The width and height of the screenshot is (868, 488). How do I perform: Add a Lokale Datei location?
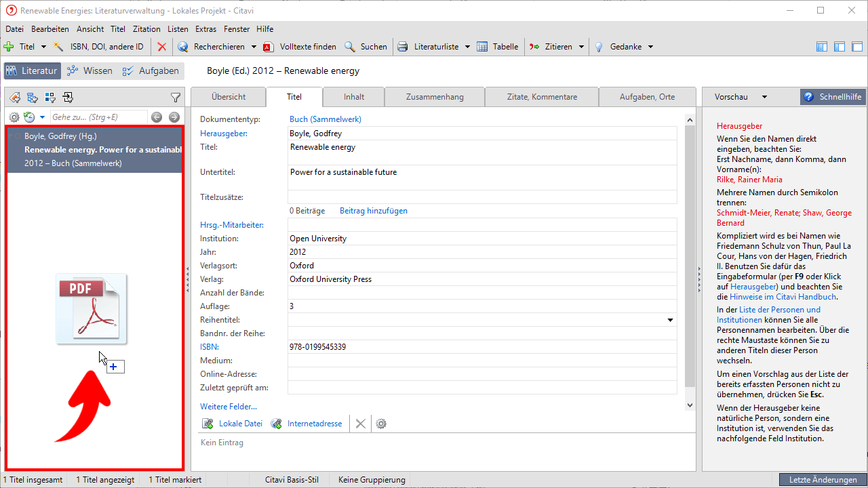pyautogui.click(x=233, y=424)
